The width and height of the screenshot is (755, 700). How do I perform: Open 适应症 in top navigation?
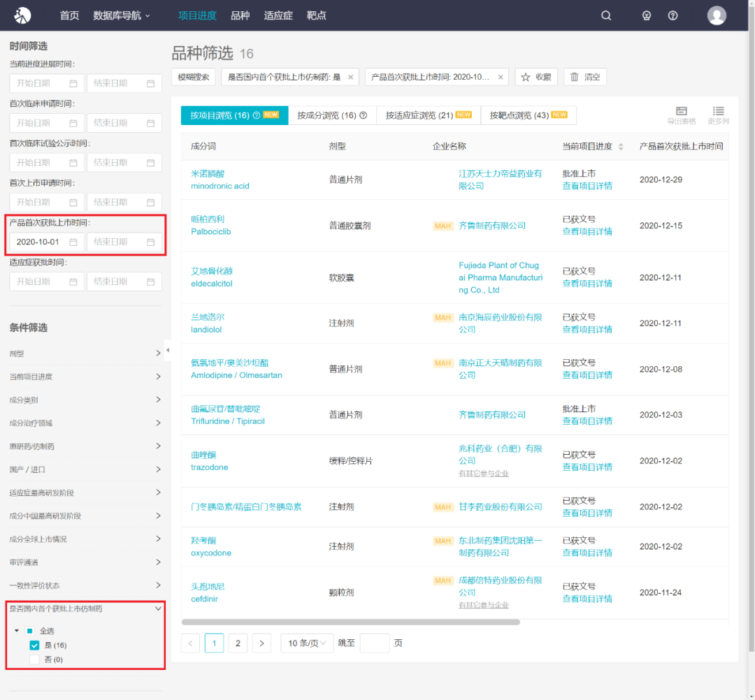278,15
